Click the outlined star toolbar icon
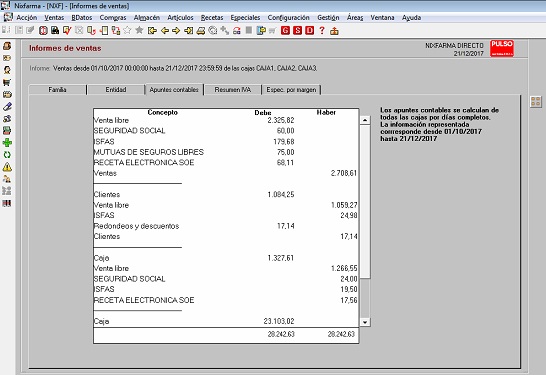Screen dimensions: 546x375 [127, 31]
